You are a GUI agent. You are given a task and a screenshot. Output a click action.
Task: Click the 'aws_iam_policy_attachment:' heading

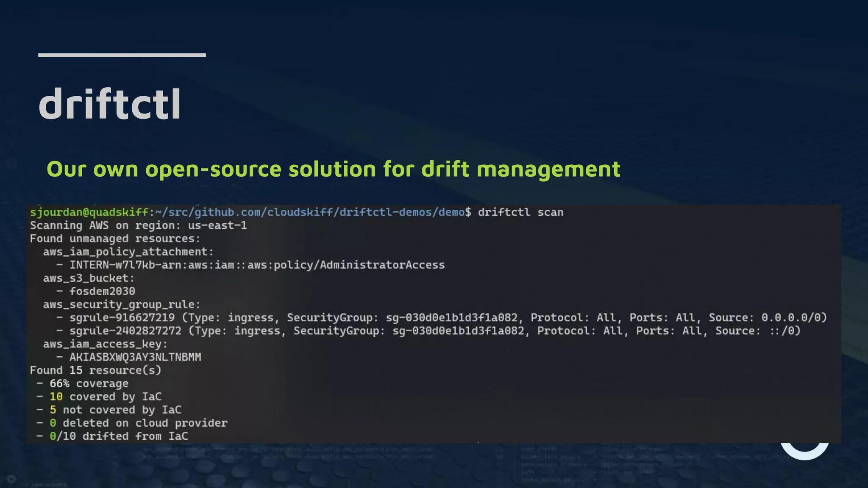pyautogui.click(x=128, y=252)
